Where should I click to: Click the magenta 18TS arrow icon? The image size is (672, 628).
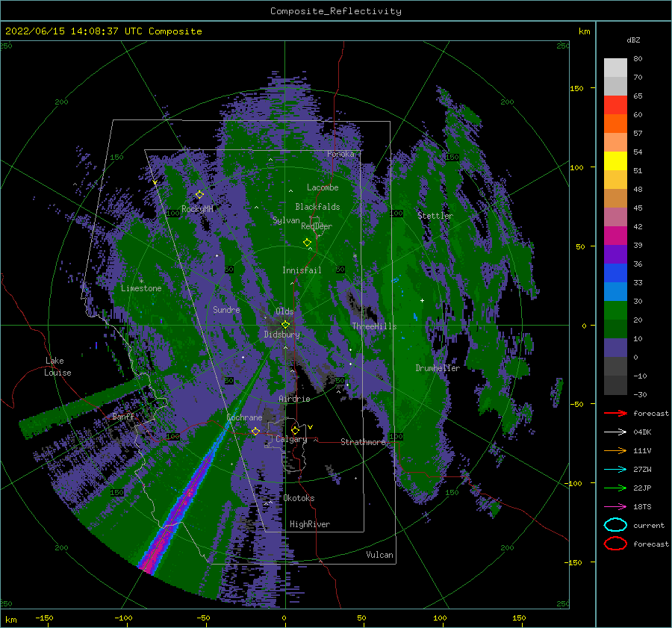(x=615, y=507)
